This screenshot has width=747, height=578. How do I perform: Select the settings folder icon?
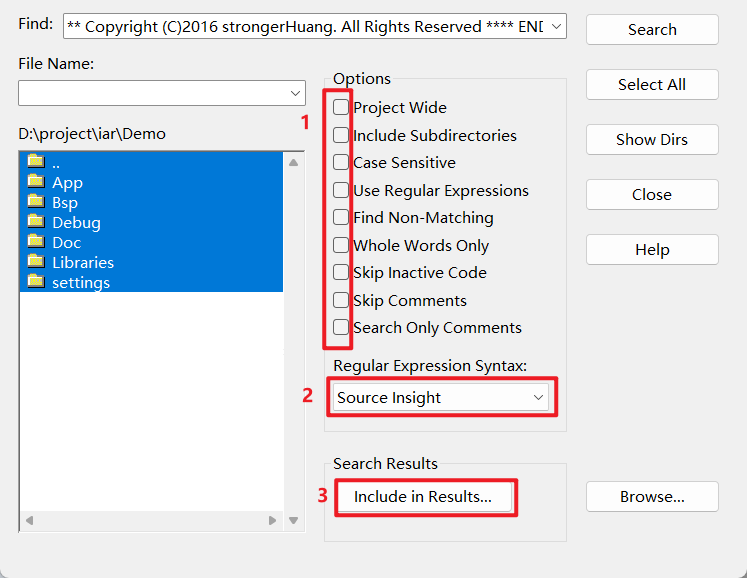(x=36, y=281)
